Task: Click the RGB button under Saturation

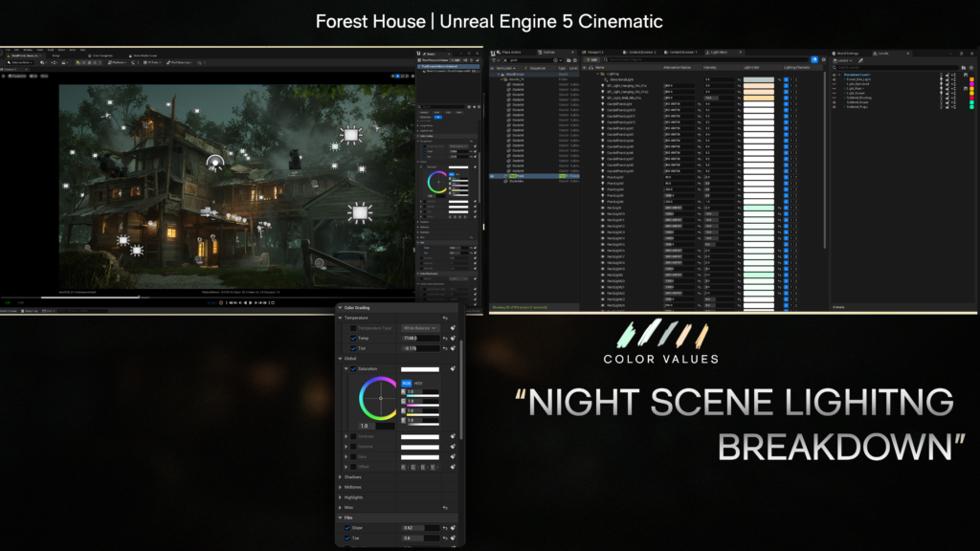Action: tap(406, 382)
